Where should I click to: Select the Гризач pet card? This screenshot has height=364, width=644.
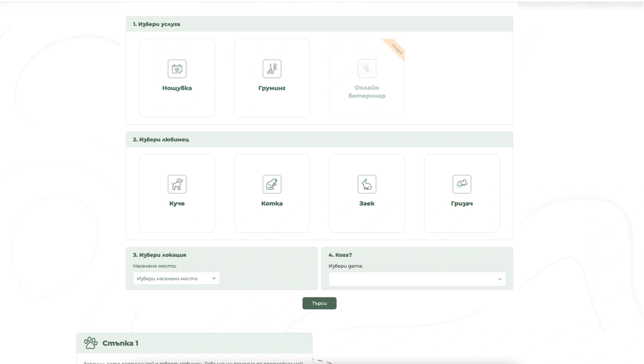click(x=462, y=193)
